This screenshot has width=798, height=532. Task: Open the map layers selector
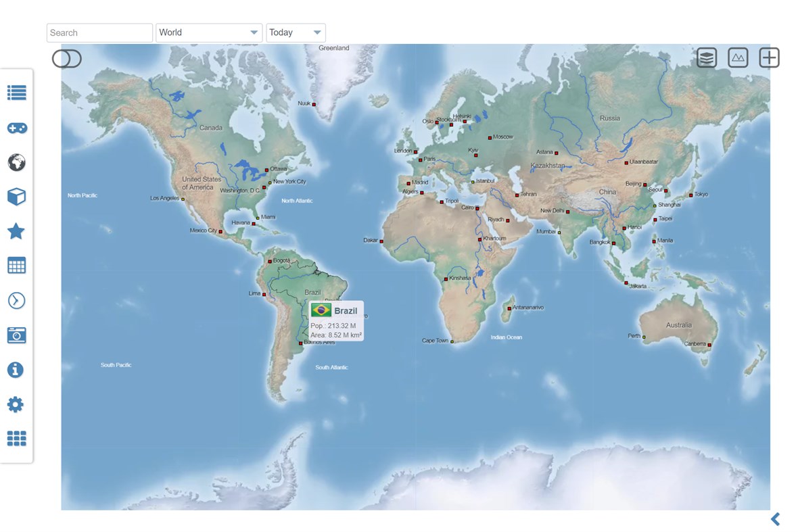point(706,57)
